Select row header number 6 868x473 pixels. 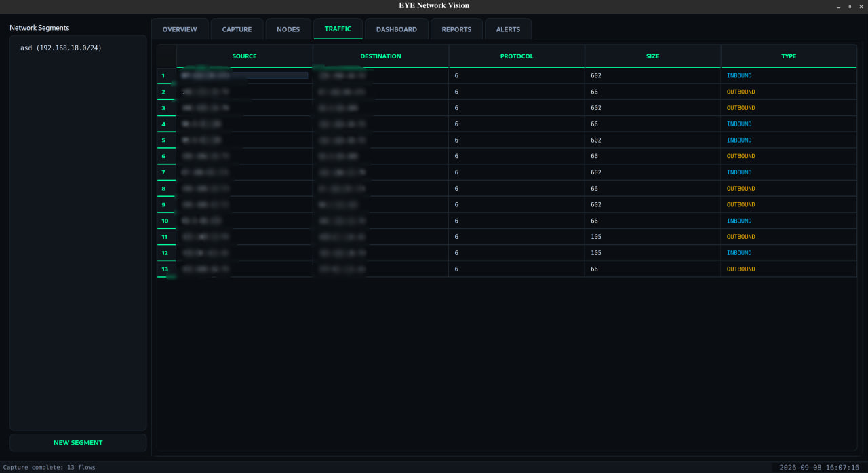(x=166, y=156)
